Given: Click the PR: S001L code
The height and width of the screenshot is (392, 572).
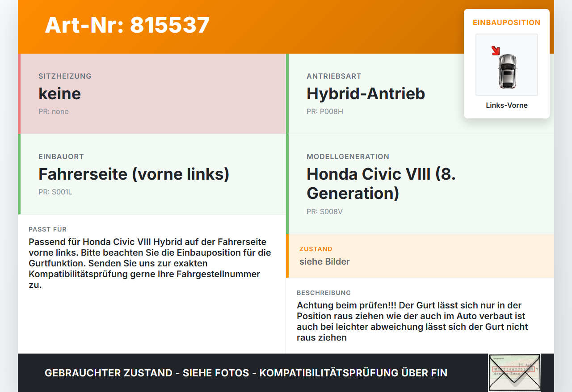Looking at the screenshot, I should coord(55,192).
